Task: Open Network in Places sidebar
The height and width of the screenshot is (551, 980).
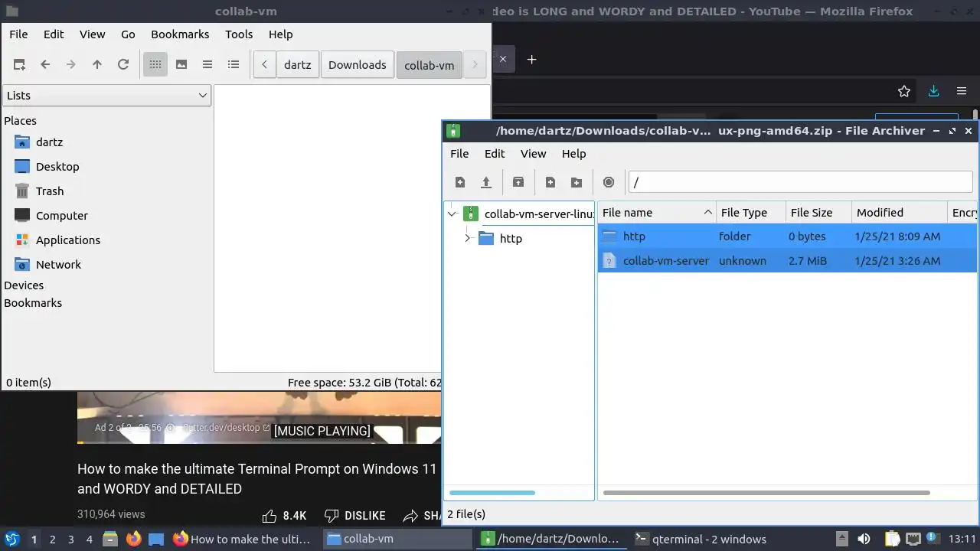Action: click(58, 265)
